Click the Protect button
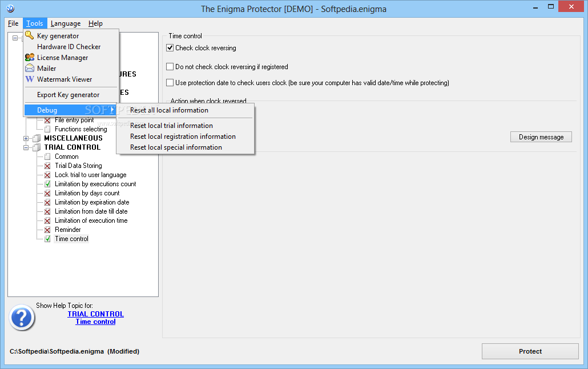Image resolution: width=588 pixels, height=369 pixels. point(530,351)
